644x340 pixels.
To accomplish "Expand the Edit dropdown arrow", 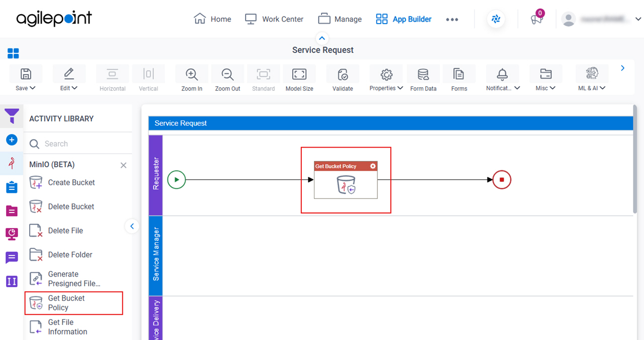I will [x=75, y=88].
